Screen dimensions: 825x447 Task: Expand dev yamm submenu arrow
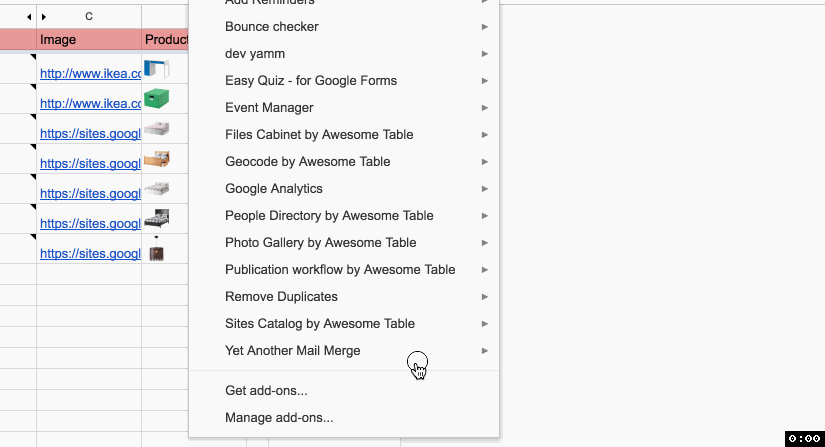[484, 54]
